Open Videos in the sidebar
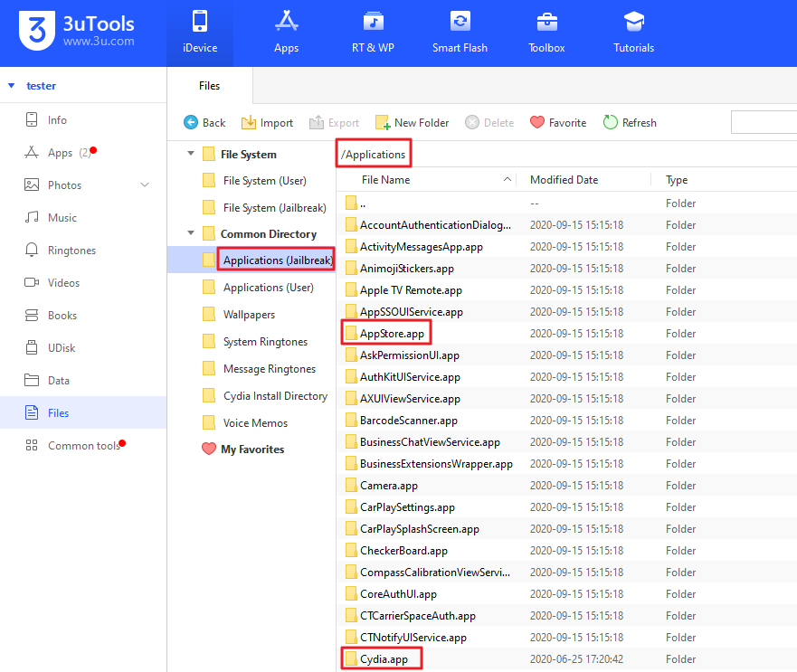This screenshot has height=672, width=797. tap(83, 282)
